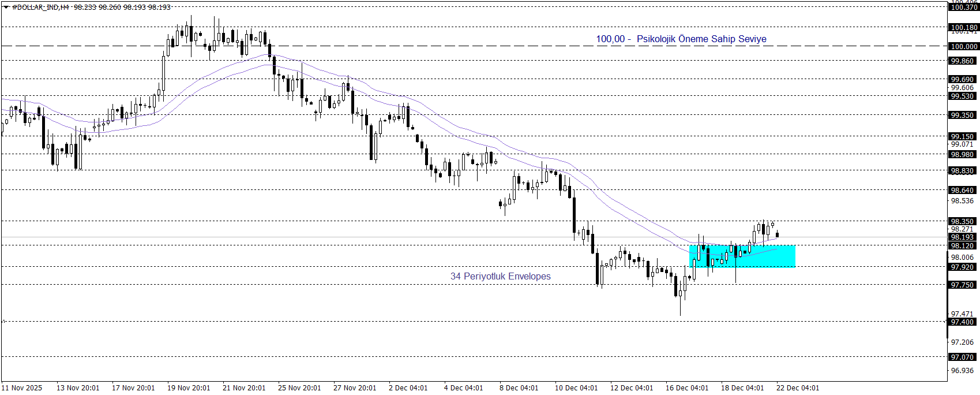This screenshot has height=395, width=980.
Task: Select the 'Psikolojik Öneme Sahip Seviye' text label
Action: click(x=701, y=39)
